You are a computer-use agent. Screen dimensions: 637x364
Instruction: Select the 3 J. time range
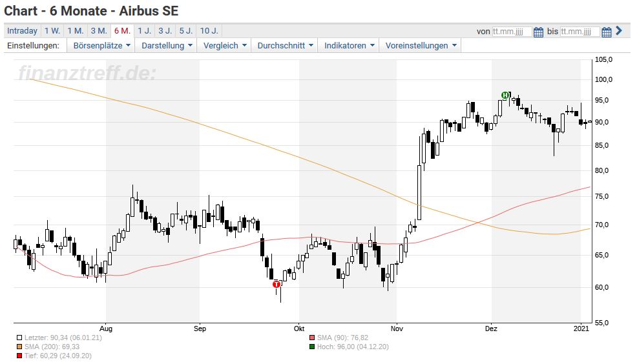click(x=165, y=31)
